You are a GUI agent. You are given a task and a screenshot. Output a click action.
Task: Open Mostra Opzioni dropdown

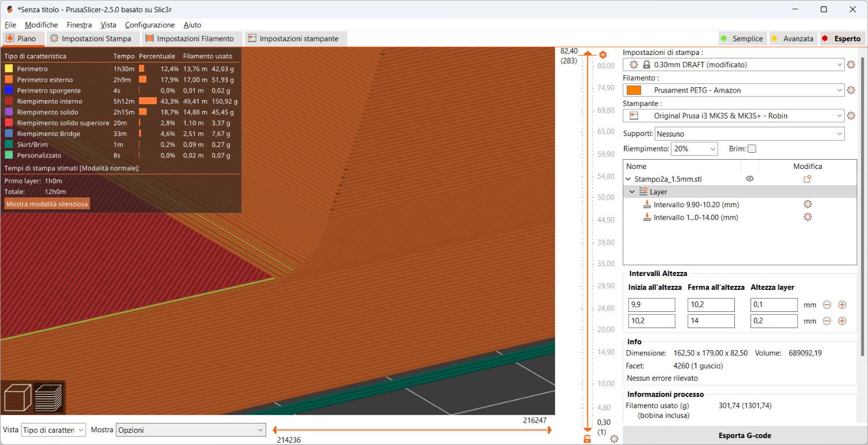[191, 430]
